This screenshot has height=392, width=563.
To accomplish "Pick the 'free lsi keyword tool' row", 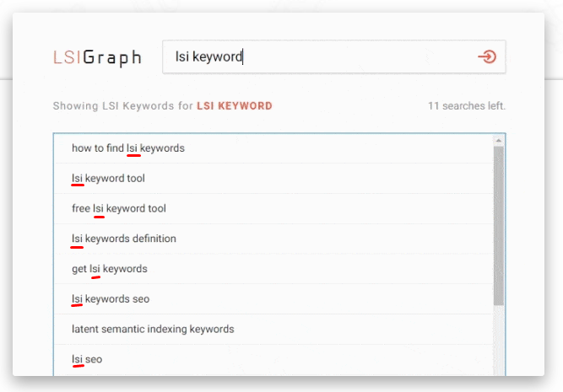I will [x=119, y=208].
